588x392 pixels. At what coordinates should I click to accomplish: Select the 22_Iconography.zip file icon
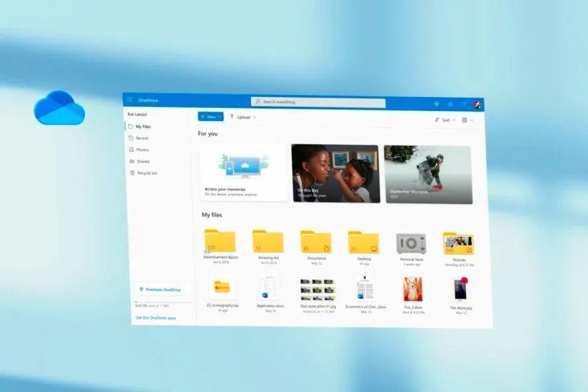(x=222, y=287)
